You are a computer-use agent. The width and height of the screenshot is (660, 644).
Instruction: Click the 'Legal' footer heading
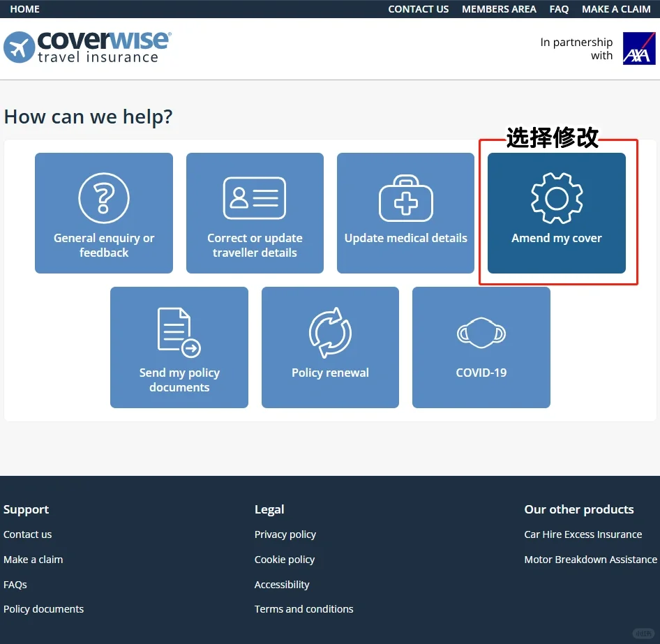click(x=269, y=509)
